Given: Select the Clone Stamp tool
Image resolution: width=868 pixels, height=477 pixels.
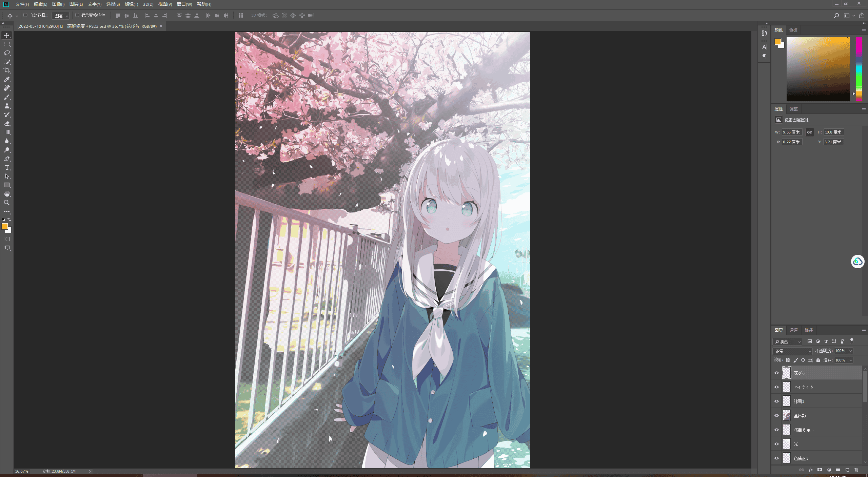Looking at the screenshot, I should (7, 106).
